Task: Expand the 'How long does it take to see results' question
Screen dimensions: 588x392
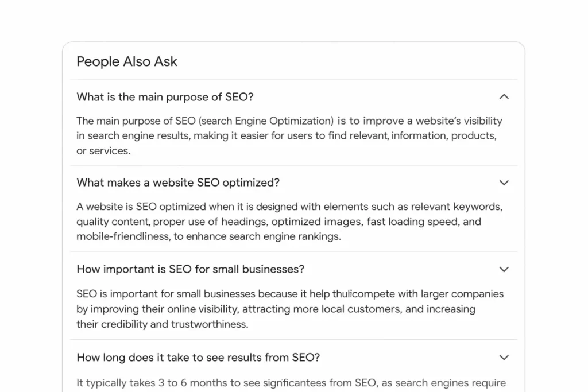Action: [x=504, y=357]
